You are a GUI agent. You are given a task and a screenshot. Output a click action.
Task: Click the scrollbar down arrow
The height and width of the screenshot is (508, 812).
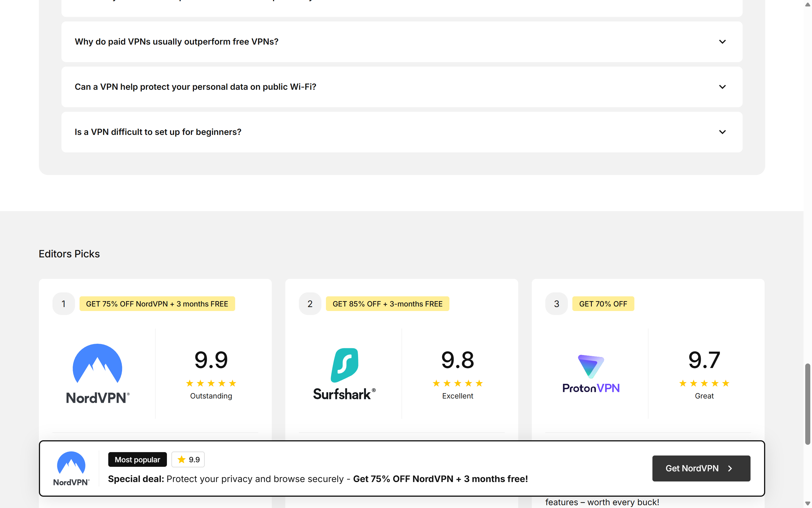808,503
